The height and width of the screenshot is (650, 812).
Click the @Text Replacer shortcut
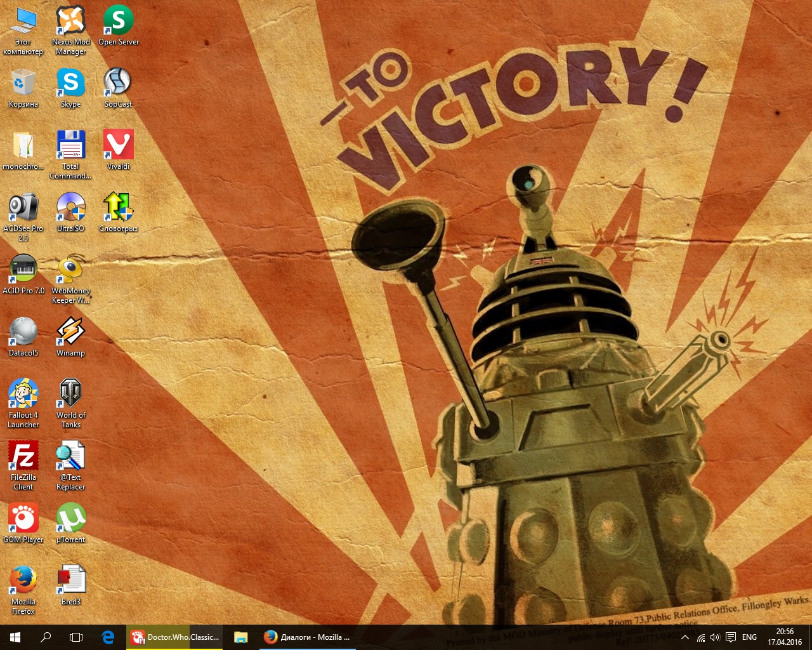71,466
